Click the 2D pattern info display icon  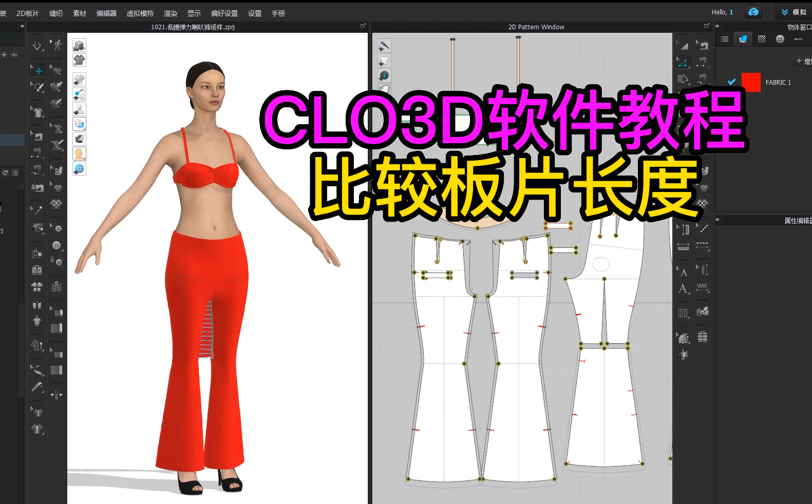(x=384, y=75)
